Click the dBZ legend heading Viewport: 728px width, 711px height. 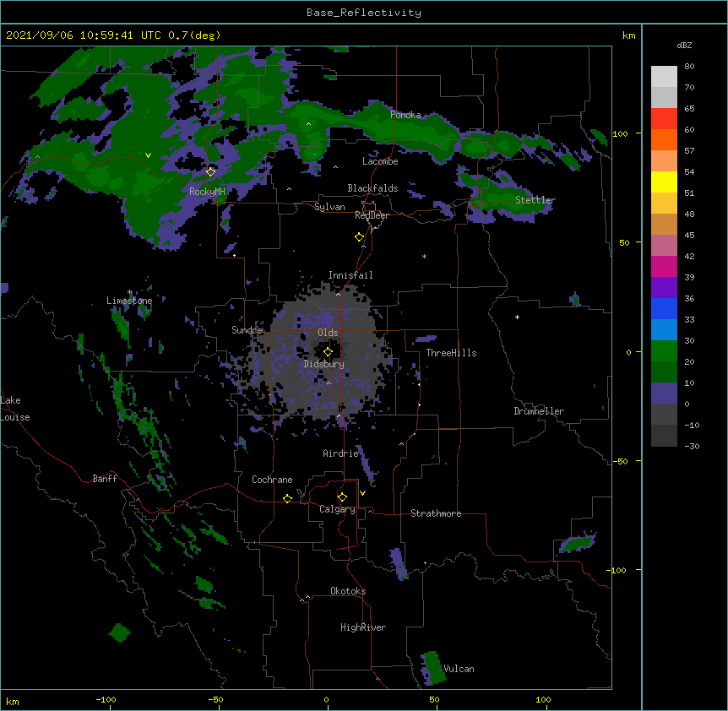click(x=684, y=45)
